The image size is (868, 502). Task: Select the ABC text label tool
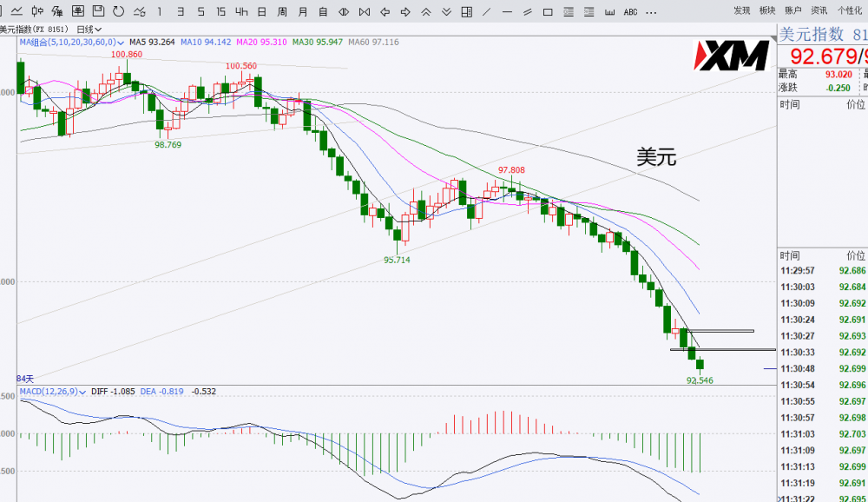click(x=630, y=11)
